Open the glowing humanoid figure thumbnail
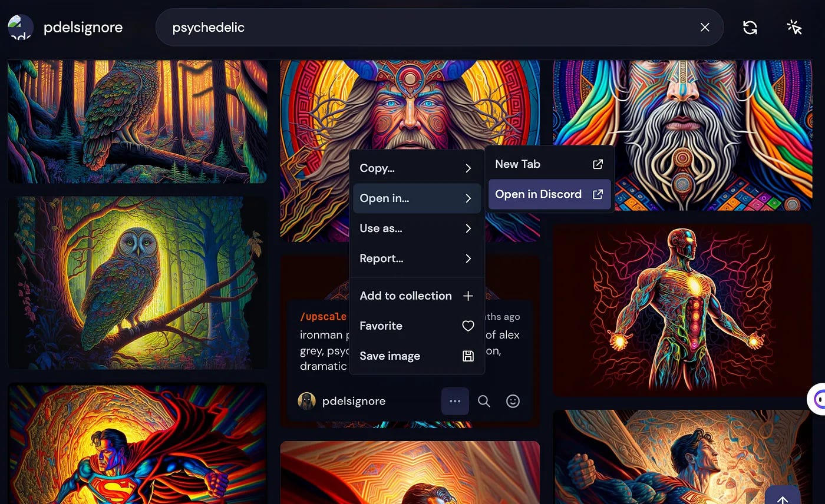 tap(682, 310)
